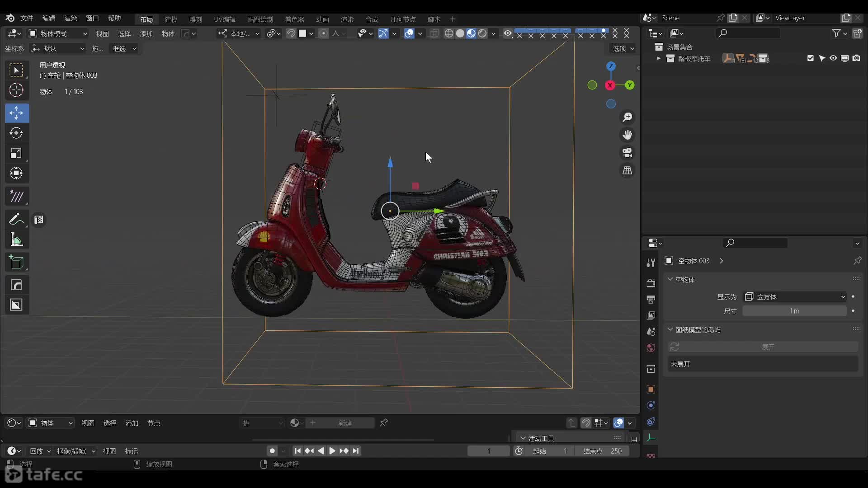Collapse the 空物体 panel
The image size is (868, 488).
(x=670, y=279)
